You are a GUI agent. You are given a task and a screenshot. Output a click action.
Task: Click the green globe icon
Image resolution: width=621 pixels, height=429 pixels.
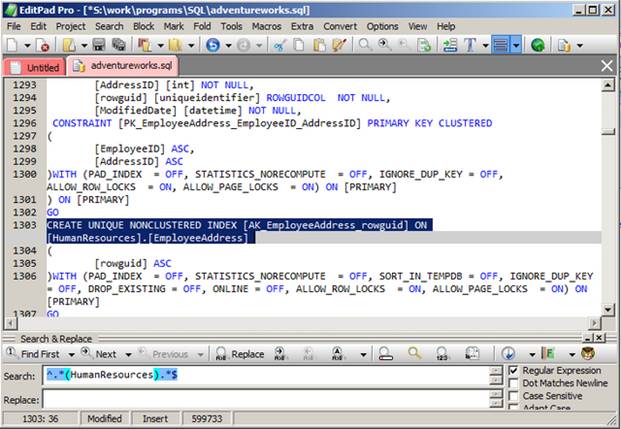tap(537, 45)
